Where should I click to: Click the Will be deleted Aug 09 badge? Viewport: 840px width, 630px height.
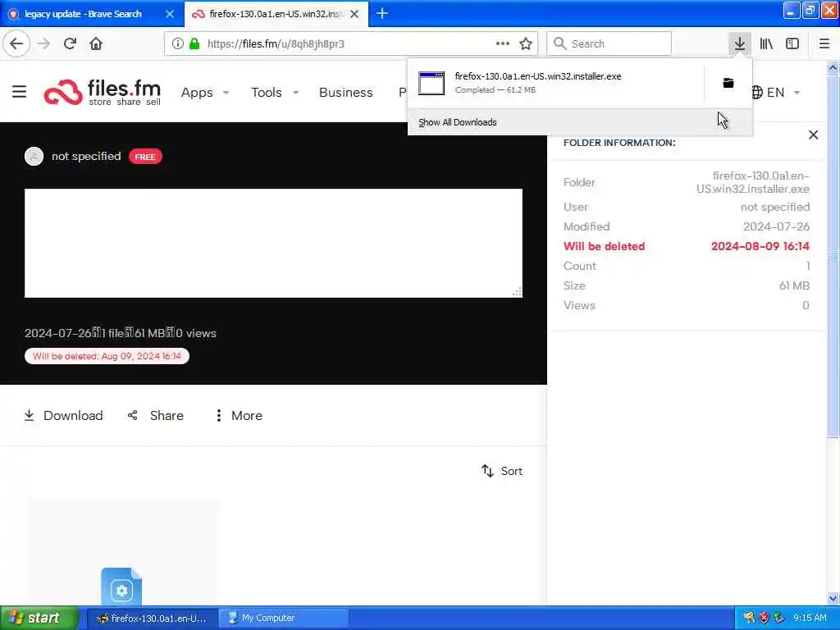point(107,356)
